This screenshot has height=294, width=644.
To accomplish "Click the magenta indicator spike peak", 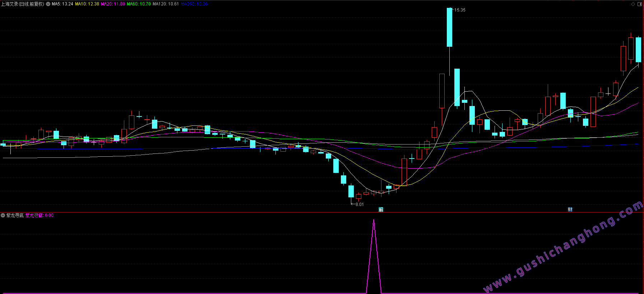I will [374, 220].
